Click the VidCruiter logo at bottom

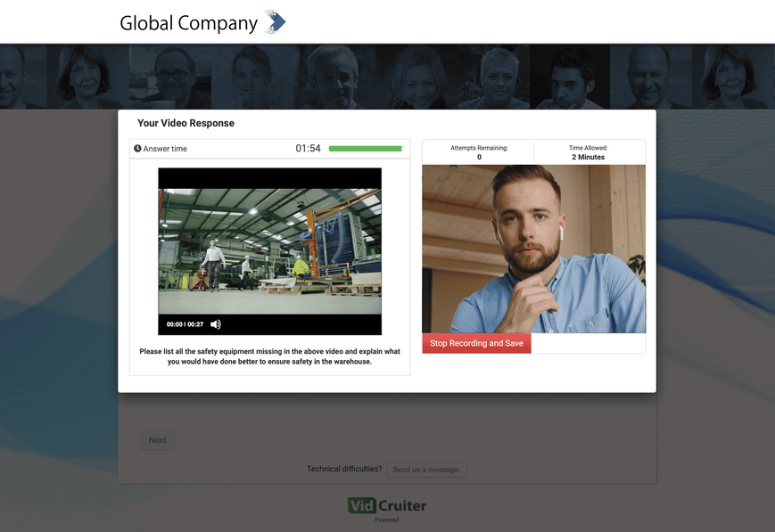point(387,505)
